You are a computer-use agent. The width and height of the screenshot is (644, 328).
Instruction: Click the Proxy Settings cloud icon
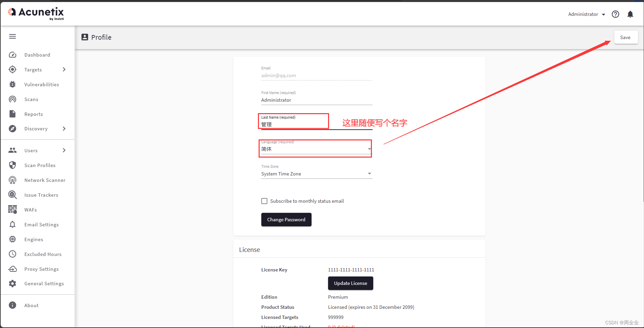(12, 269)
